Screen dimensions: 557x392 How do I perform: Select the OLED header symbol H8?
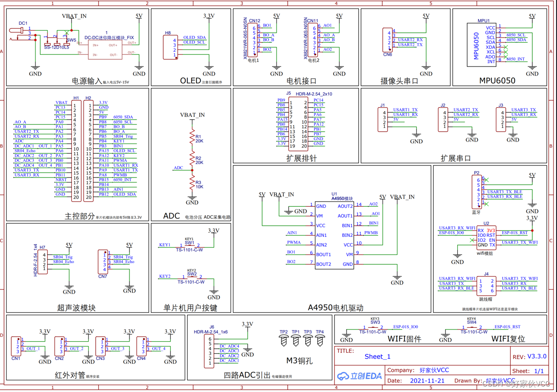(171, 47)
